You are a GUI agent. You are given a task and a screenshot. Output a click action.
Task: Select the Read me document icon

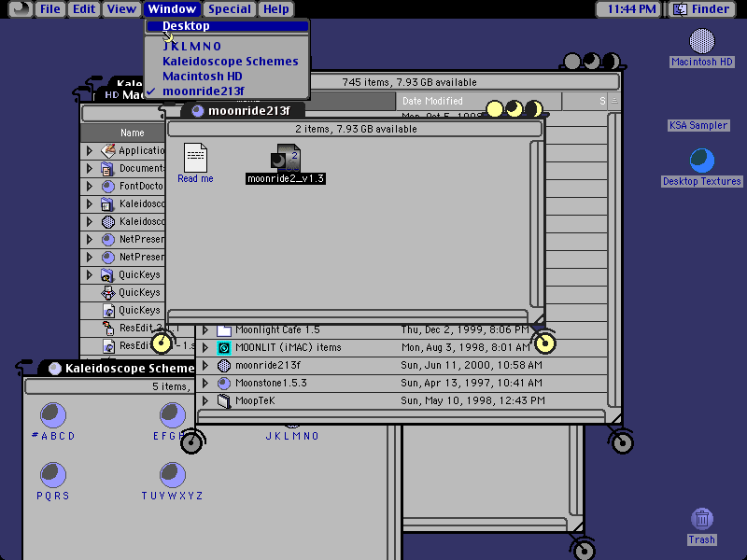(195, 158)
